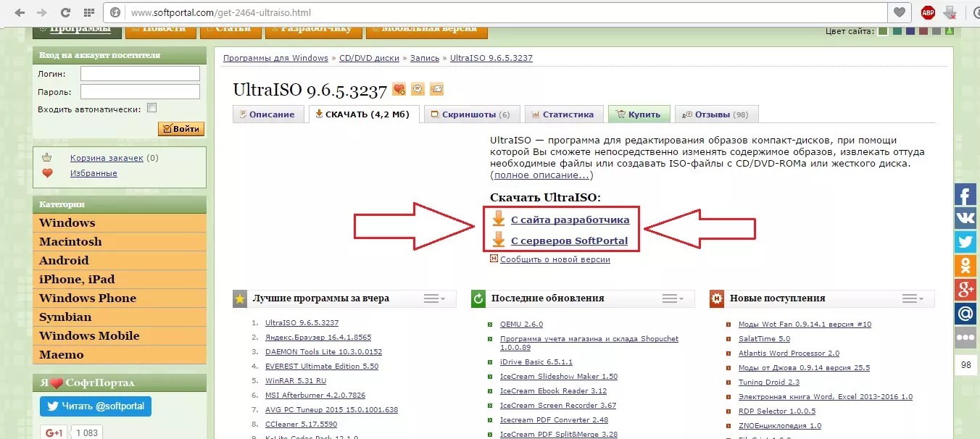Toggle Входить автоматически checkbox

[x=151, y=108]
